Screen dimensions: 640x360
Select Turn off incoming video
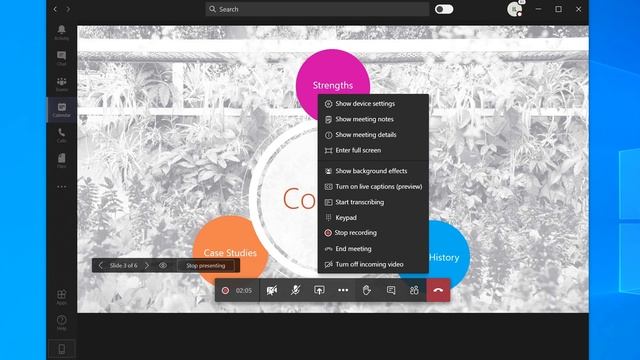pyautogui.click(x=373, y=264)
